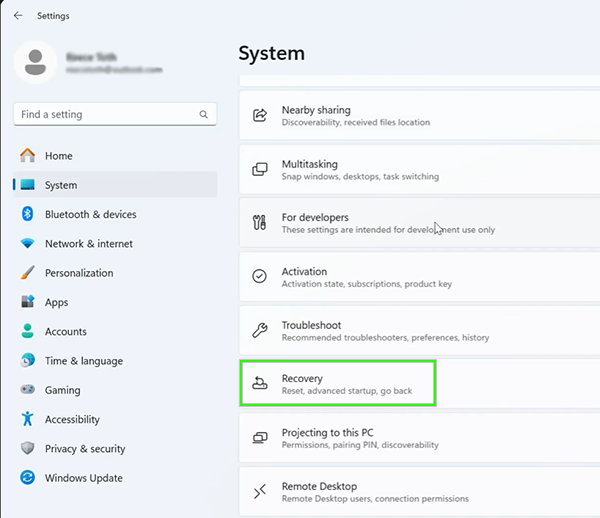Image resolution: width=600 pixels, height=518 pixels.
Task: Click the Activation checkmark icon
Action: (259, 276)
